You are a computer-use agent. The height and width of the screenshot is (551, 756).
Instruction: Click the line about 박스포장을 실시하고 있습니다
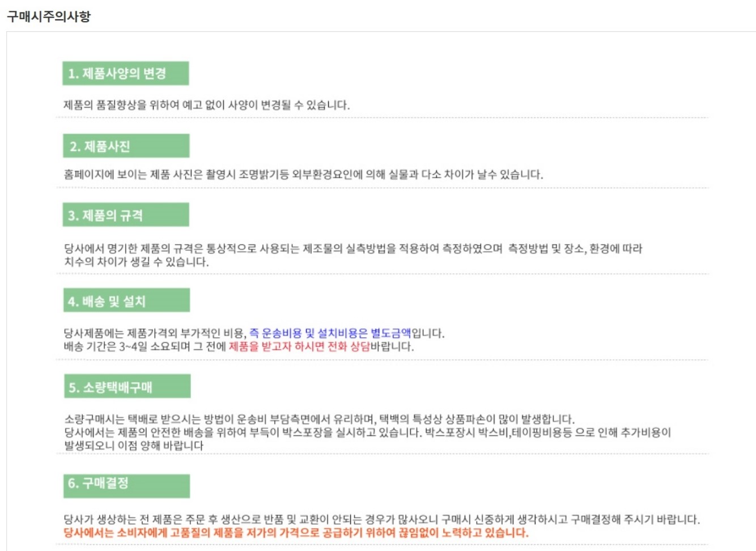coord(367,433)
